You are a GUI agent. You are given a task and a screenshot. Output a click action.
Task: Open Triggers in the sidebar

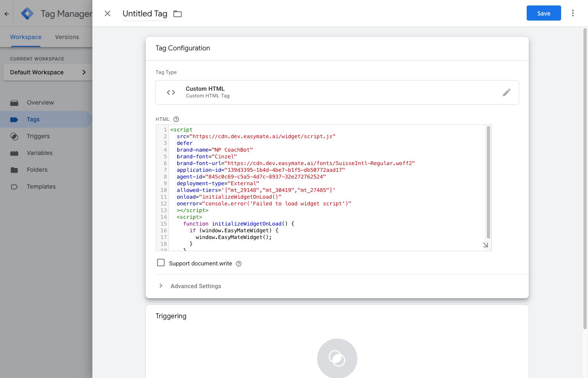pyautogui.click(x=38, y=136)
